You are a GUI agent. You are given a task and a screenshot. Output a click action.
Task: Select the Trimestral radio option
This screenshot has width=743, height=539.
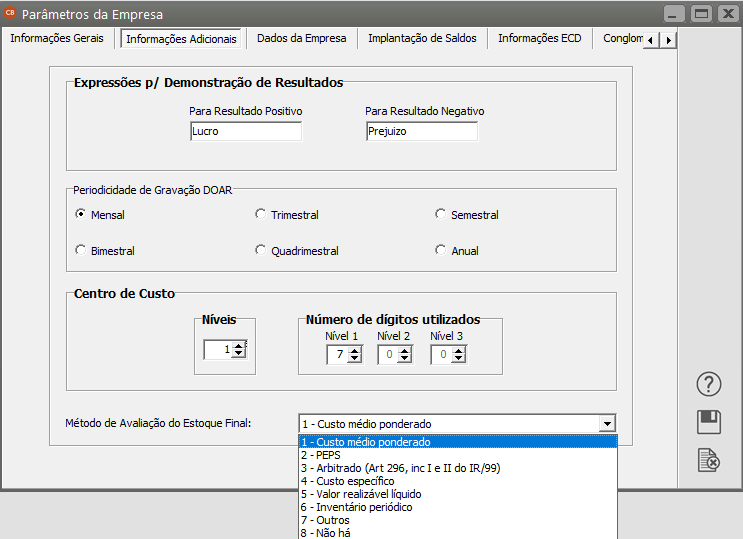[x=261, y=214]
